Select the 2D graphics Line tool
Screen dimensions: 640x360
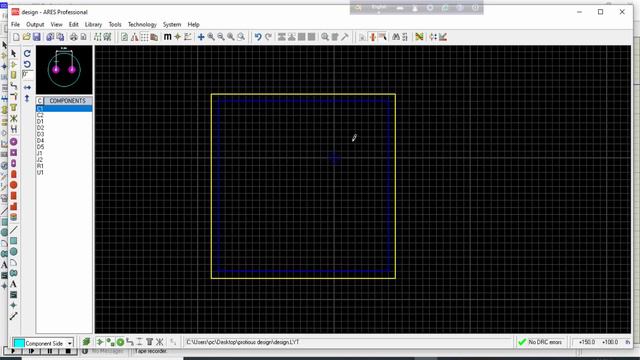point(13,230)
